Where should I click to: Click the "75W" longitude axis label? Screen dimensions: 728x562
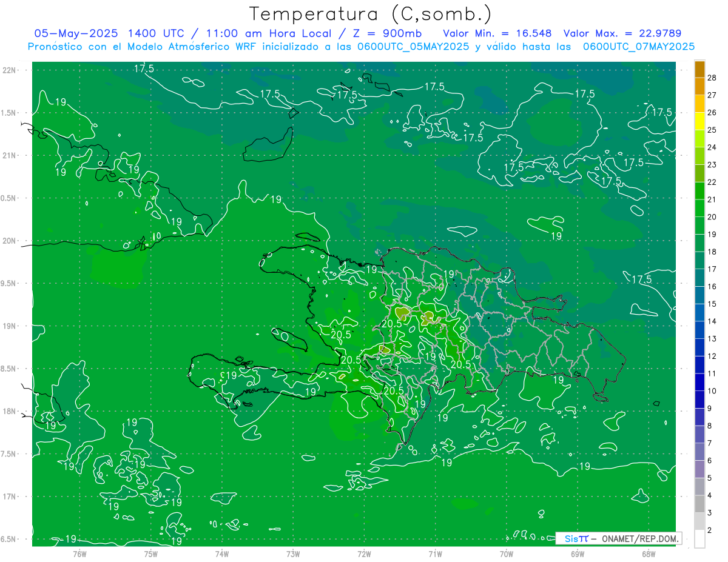point(151,554)
